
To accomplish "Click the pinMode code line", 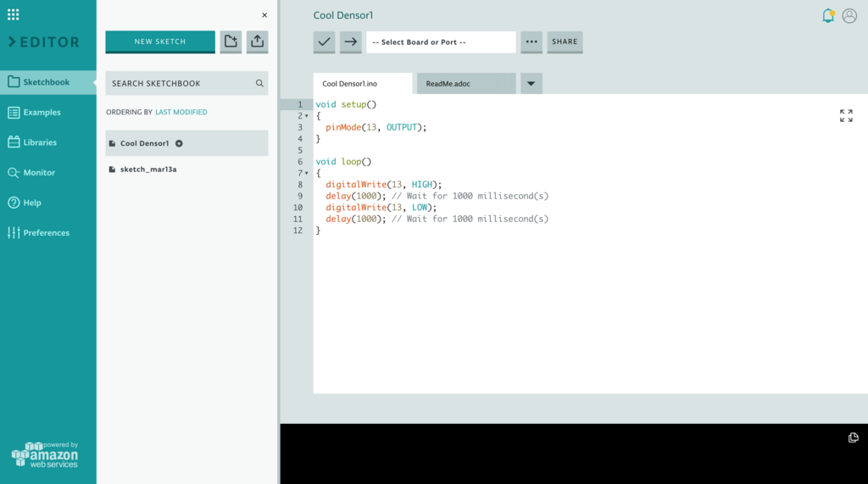I will pos(376,127).
